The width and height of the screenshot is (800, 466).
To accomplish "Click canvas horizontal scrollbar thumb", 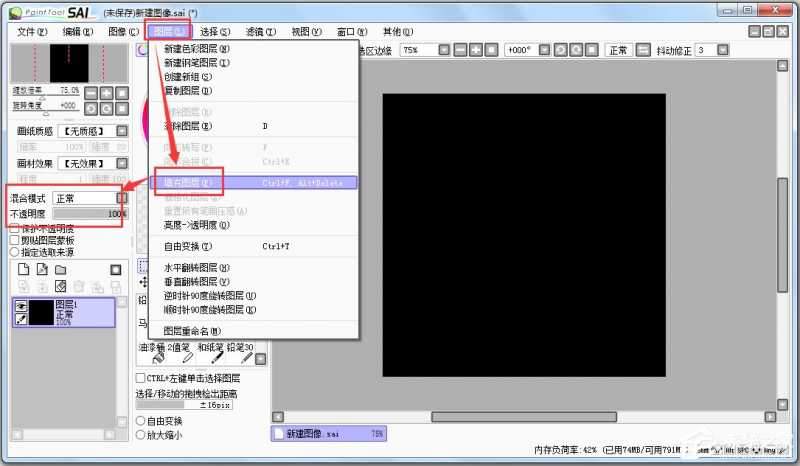I will (524, 417).
